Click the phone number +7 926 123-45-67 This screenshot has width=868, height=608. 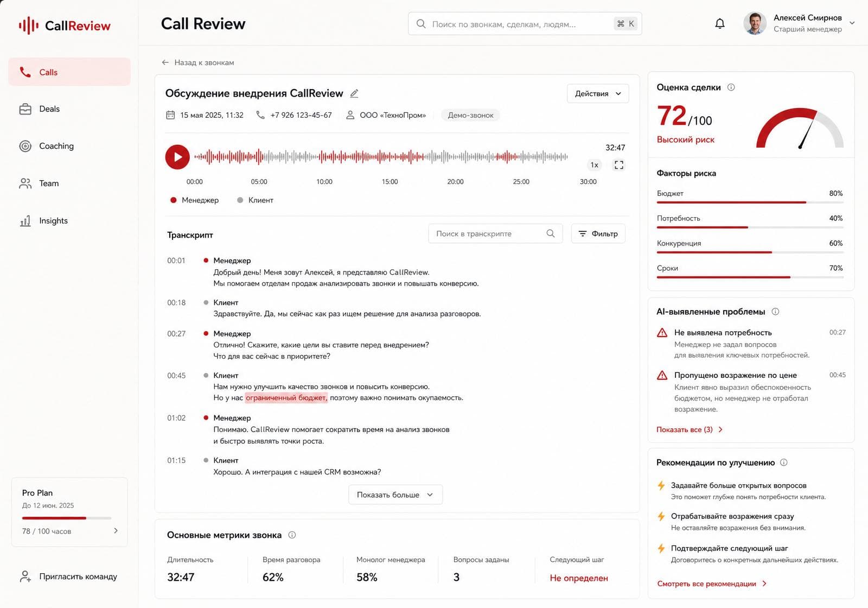coord(301,115)
